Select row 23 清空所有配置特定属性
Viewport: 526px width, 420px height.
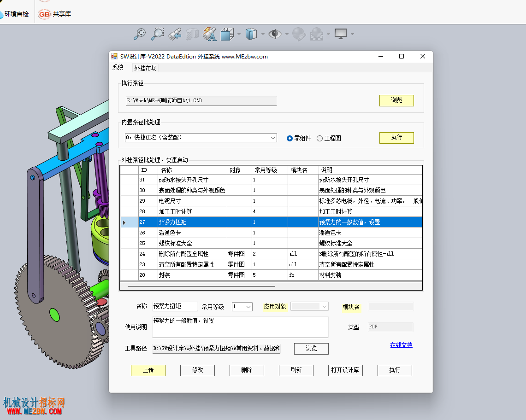[271, 264]
